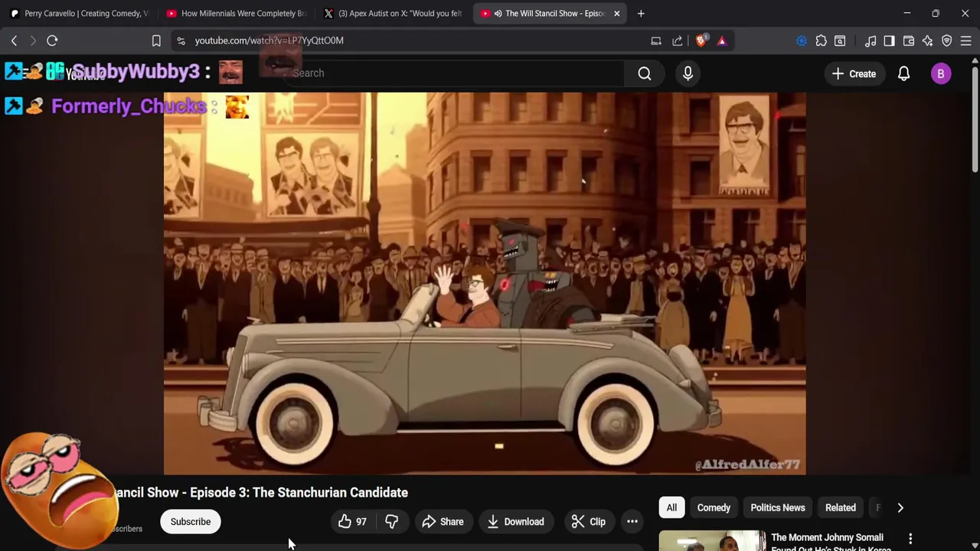Viewport: 980px width, 551px height.
Task: Select the Related filter chip
Action: (x=841, y=508)
